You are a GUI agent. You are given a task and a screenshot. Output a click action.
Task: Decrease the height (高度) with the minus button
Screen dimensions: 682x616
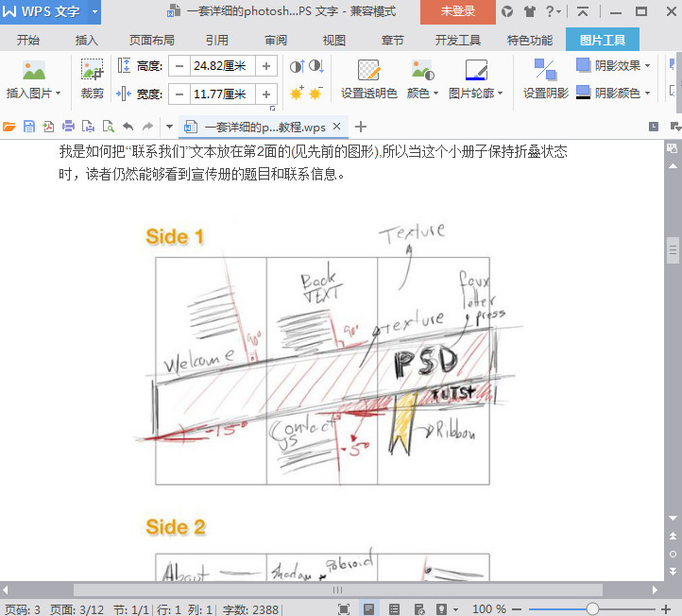click(179, 66)
